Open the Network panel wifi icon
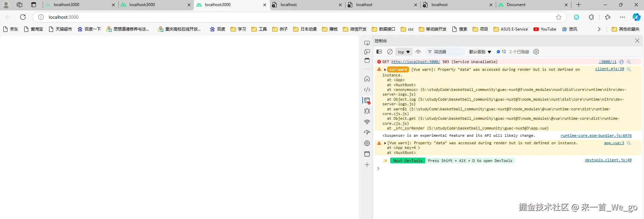644x219 pixels. [x=367, y=122]
